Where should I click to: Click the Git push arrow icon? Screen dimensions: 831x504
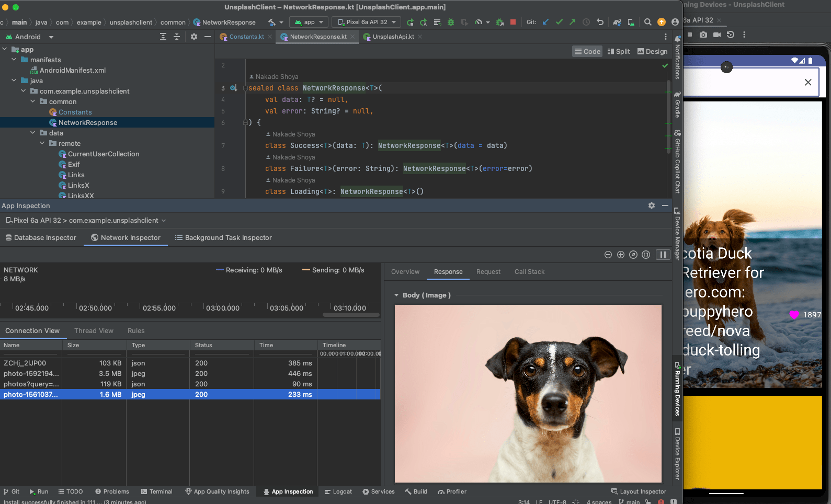(x=572, y=22)
